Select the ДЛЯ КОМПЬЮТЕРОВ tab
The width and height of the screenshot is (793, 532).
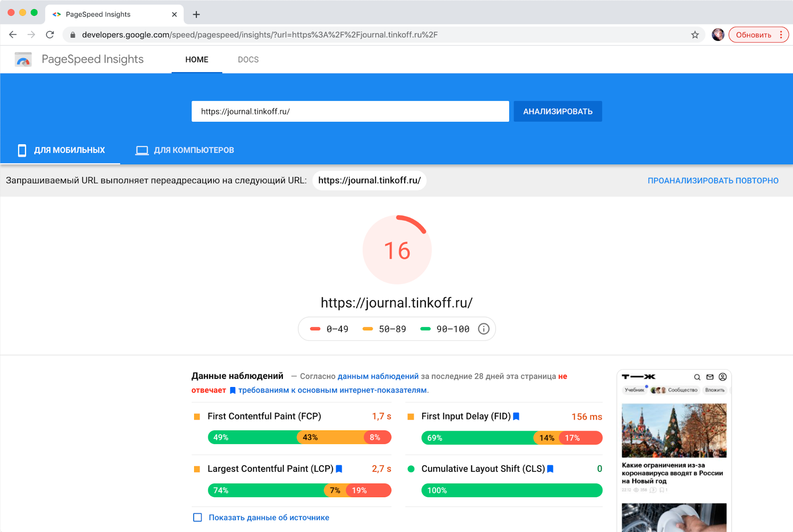click(x=185, y=150)
